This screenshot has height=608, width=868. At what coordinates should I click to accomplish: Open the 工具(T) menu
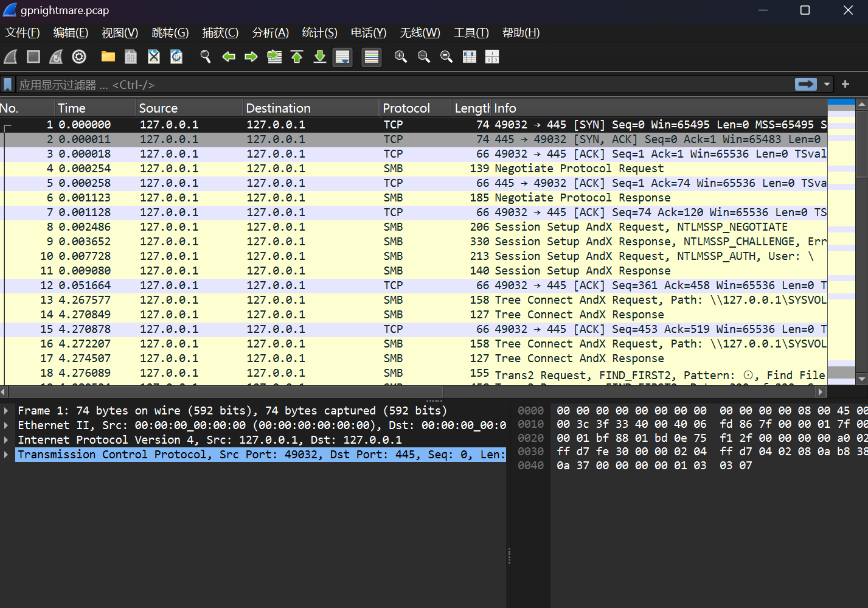[471, 32]
